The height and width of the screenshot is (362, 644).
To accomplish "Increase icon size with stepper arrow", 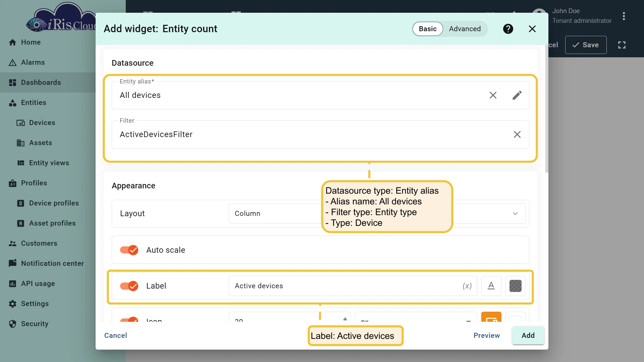I will pos(345,319).
